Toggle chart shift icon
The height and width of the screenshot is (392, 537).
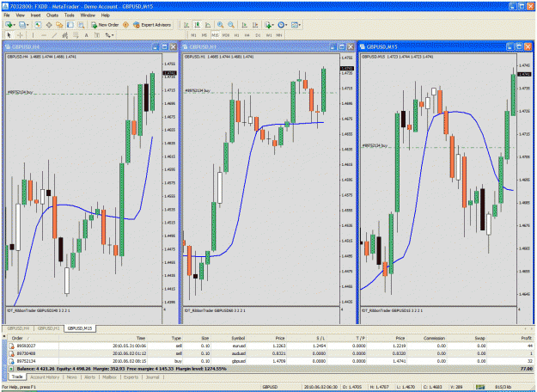[255, 25]
